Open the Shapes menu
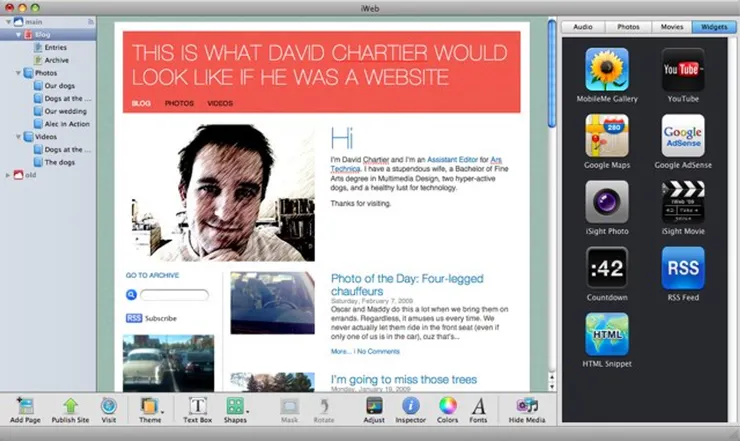Screen dimensions: 740x441 coord(235,410)
